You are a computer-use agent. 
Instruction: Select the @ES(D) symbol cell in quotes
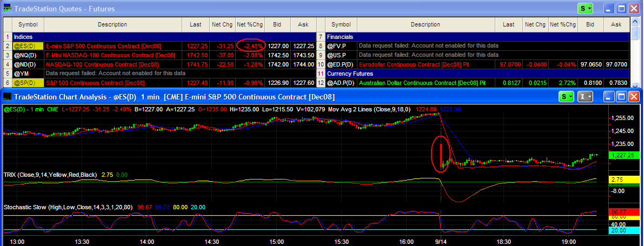pos(28,46)
